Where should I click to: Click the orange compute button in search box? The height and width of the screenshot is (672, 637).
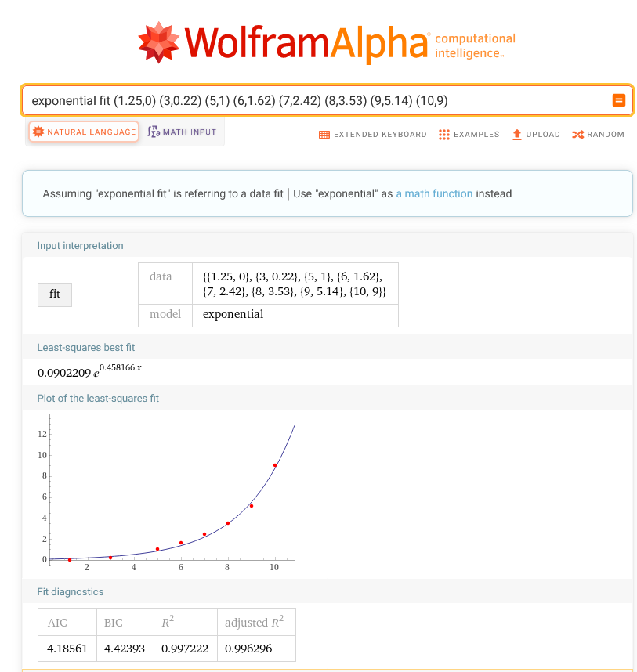click(x=618, y=100)
